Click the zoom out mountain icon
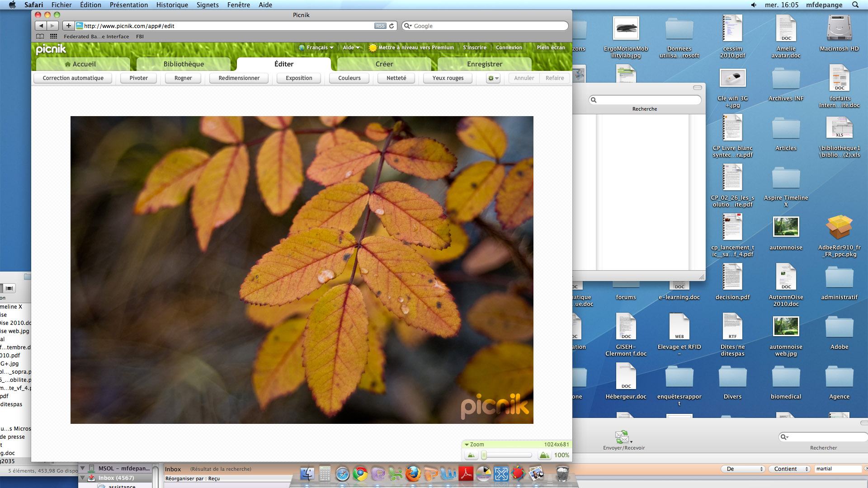Image resolution: width=868 pixels, height=488 pixels. pyautogui.click(x=471, y=455)
